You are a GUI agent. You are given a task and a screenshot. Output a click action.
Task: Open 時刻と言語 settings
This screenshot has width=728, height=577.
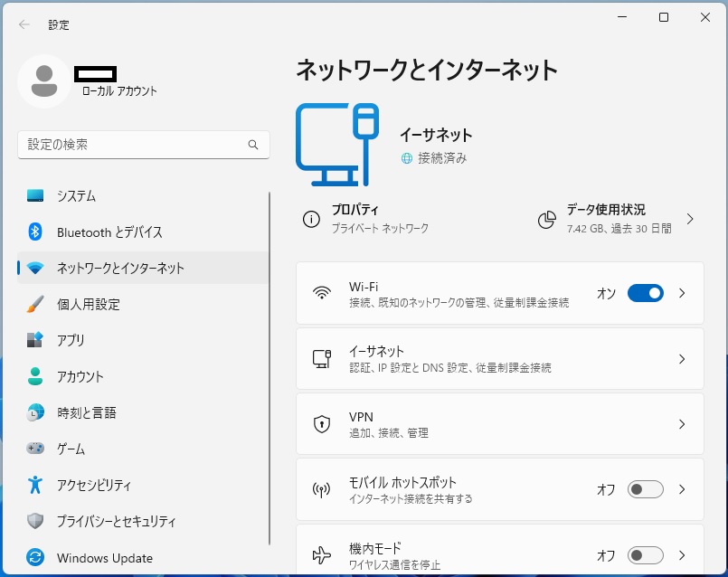coord(143,412)
